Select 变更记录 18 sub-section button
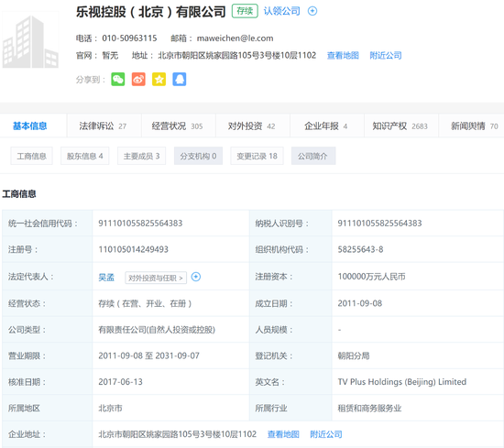This screenshot has height=448, width=504. tap(257, 156)
